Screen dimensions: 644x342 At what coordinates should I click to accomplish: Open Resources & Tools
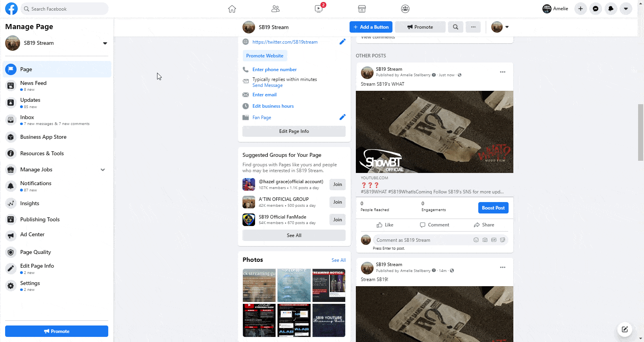(57, 153)
